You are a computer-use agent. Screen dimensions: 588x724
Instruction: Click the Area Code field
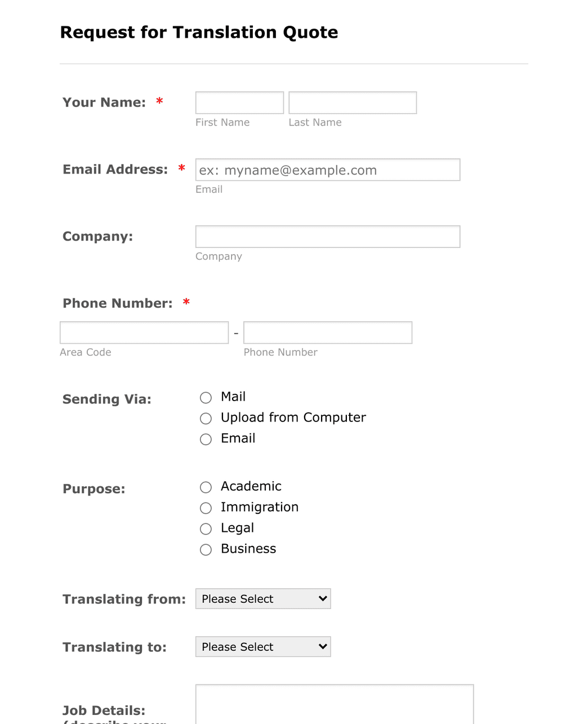(144, 332)
